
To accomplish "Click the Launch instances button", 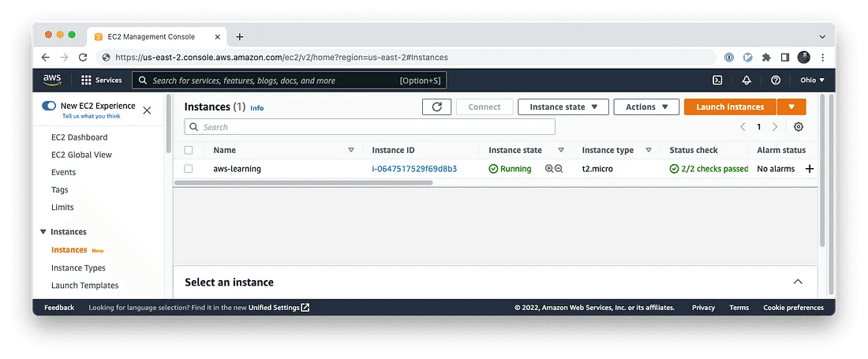I will (730, 107).
